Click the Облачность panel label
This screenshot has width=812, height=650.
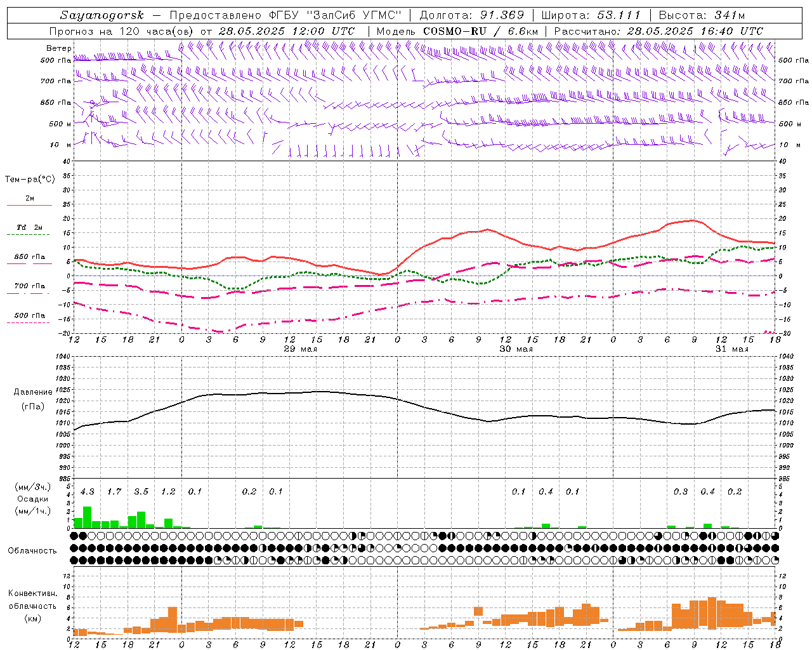(32, 551)
